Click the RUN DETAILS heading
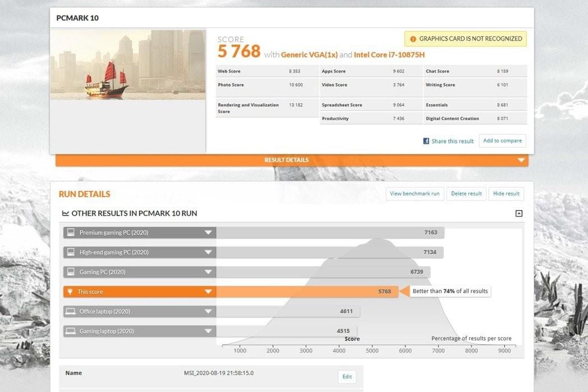 coord(84,194)
